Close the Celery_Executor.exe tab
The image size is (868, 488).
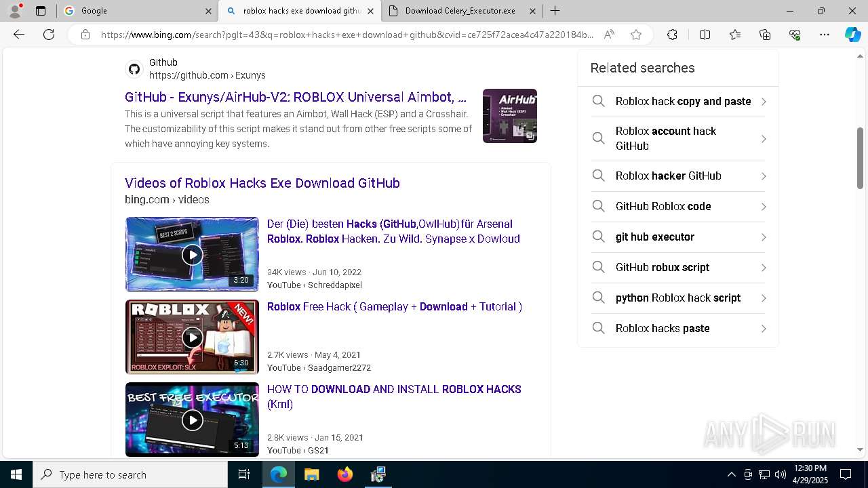532,11
